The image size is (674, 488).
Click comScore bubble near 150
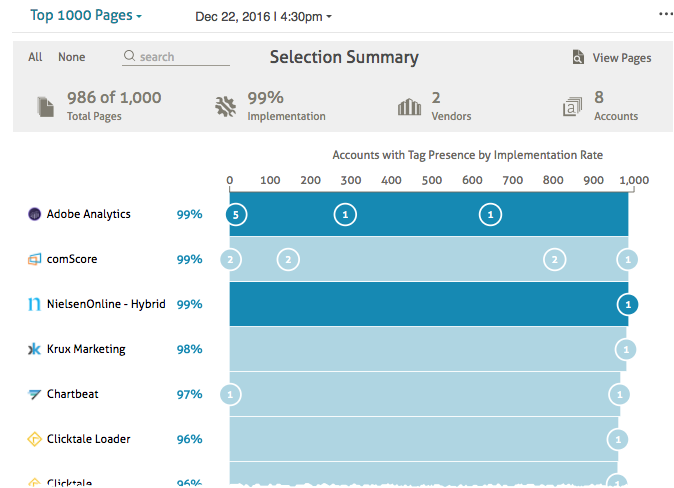[x=288, y=260]
